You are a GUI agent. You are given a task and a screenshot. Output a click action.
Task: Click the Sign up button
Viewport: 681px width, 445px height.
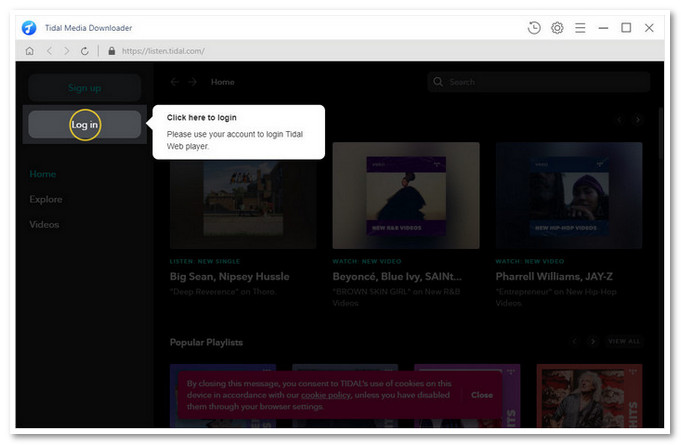85,88
